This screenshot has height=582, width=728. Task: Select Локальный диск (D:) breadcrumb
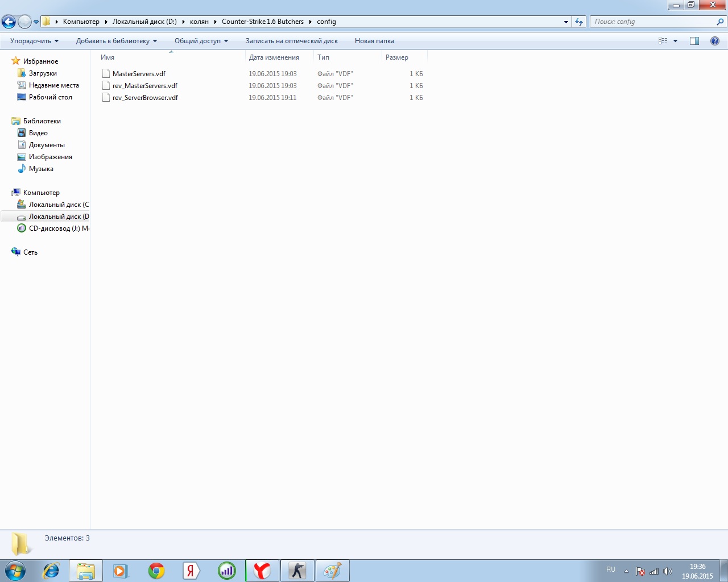click(x=144, y=22)
